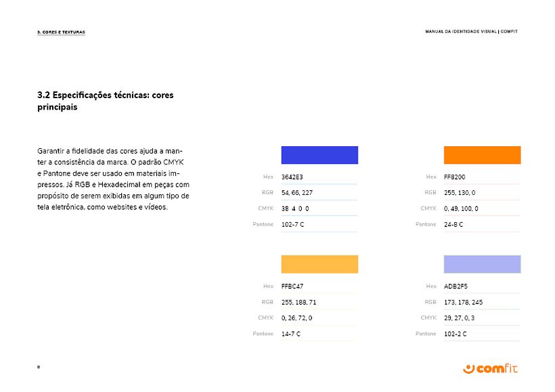Choose the lavender ADB2F5 color swatch
This screenshot has width=555, height=392.
[x=482, y=264]
